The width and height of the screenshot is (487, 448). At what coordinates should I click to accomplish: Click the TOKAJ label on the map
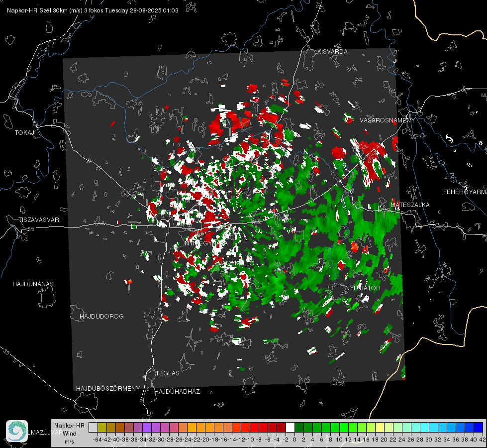pos(24,133)
